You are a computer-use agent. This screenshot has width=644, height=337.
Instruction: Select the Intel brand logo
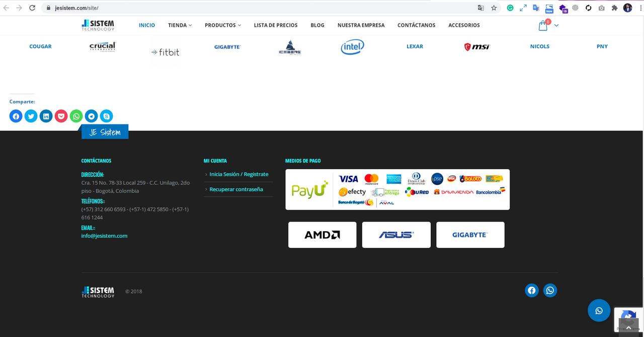tap(352, 47)
